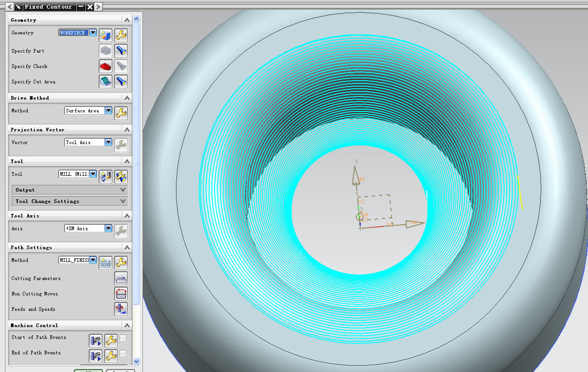The image size is (588, 372).
Task: Click the Tool Axis edit wrench icon
Action: pos(121,231)
